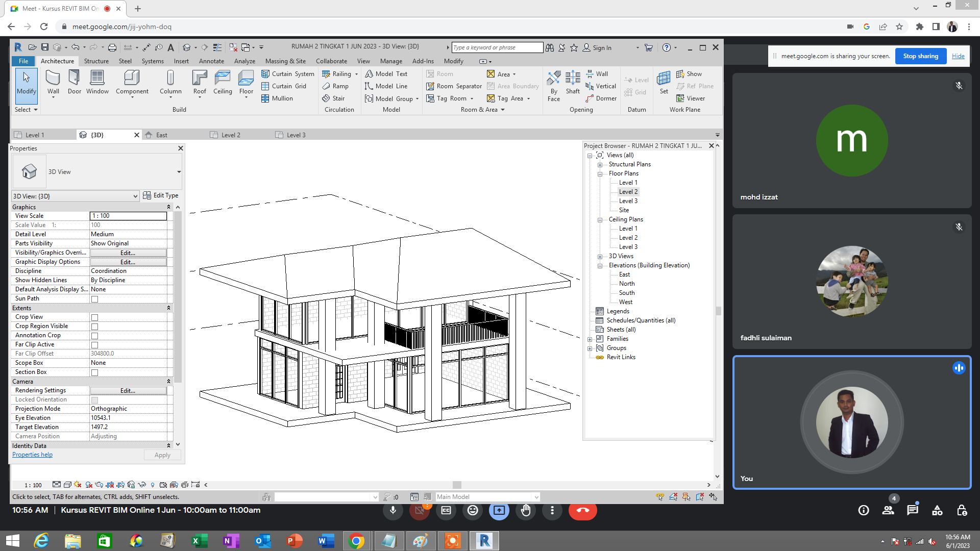Expand the Families tree node
980x551 pixels.
coord(590,339)
